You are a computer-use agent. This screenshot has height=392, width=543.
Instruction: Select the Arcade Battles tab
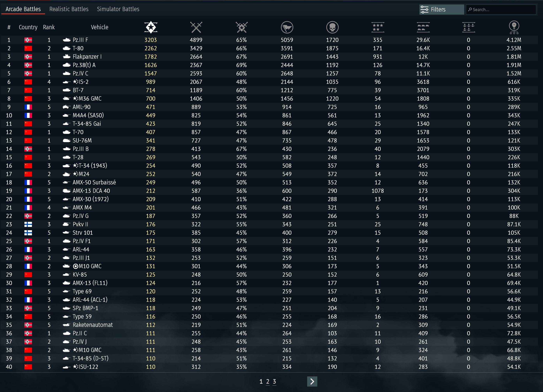point(23,9)
